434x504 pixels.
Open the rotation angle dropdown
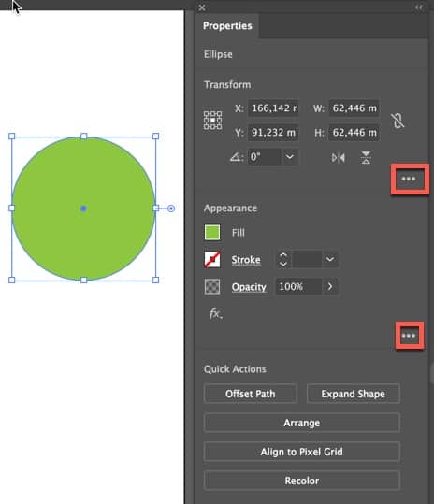[x=290, y=157]
